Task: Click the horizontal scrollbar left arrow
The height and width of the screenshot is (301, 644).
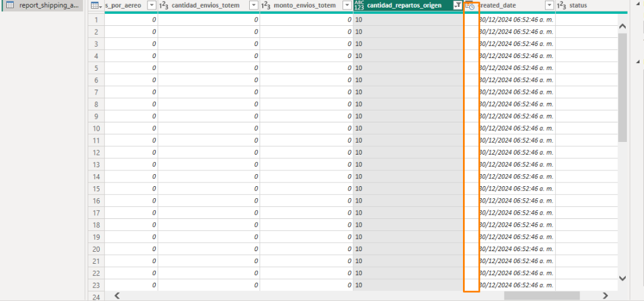Action: [117, 295]
